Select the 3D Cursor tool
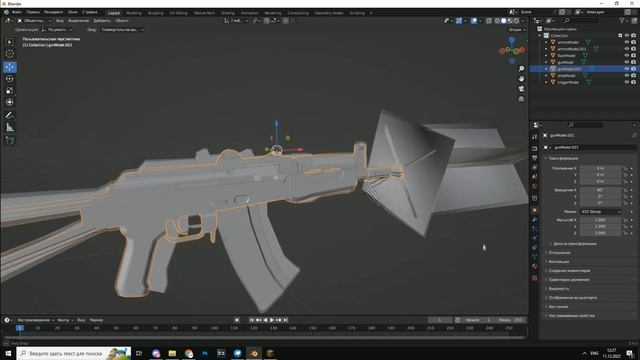 pos(10,54)
